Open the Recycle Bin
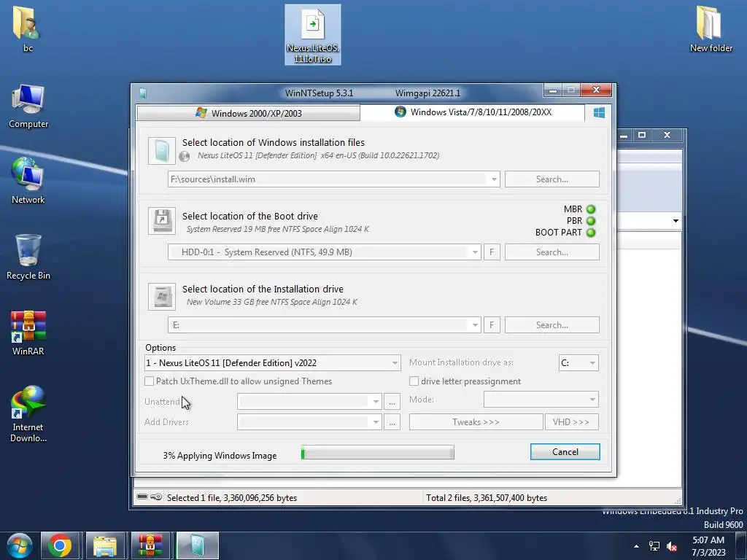 (x=28, y=257)
